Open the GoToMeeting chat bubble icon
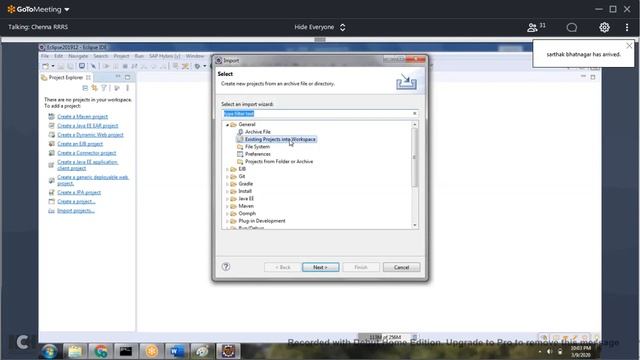Screen dimensions: 640x360 pos(572,27)
